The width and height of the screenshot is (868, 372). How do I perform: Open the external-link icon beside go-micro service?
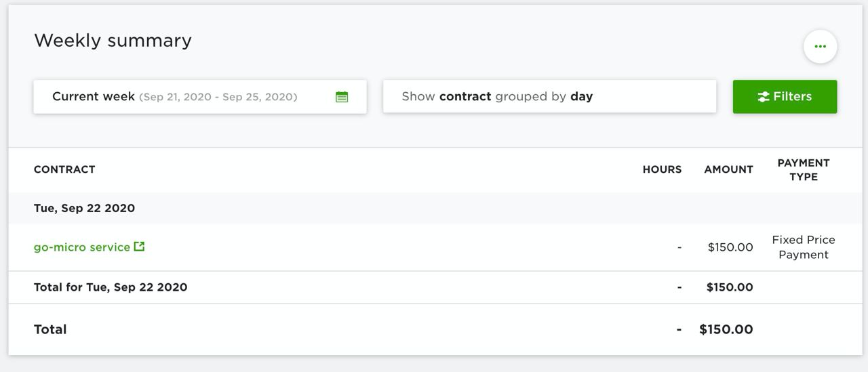click(139, 247)
